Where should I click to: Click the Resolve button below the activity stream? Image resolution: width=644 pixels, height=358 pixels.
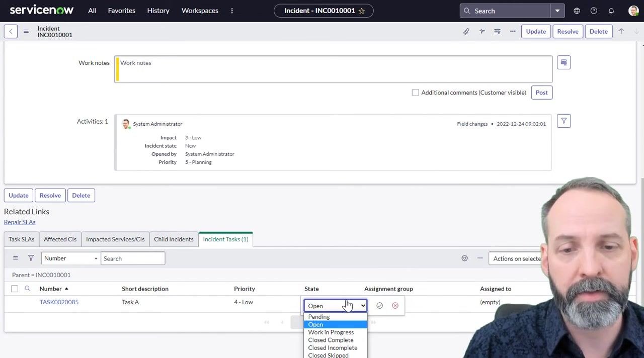coord(50,196)
